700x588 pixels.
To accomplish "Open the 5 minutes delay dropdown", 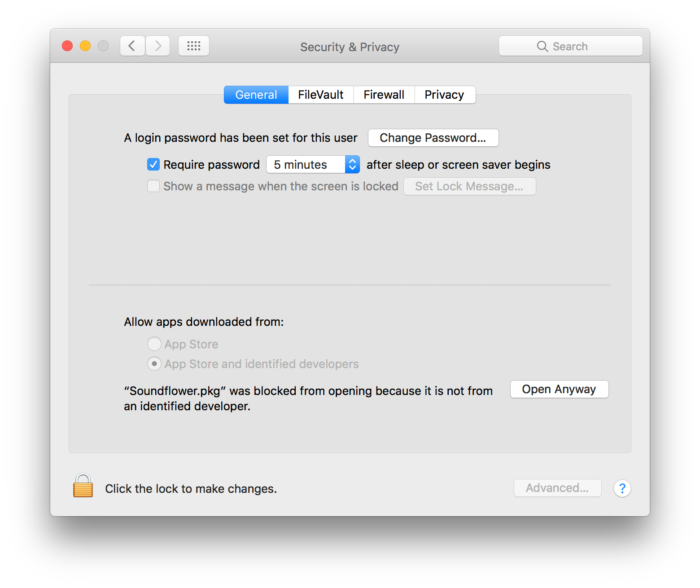I will point(313,164).
